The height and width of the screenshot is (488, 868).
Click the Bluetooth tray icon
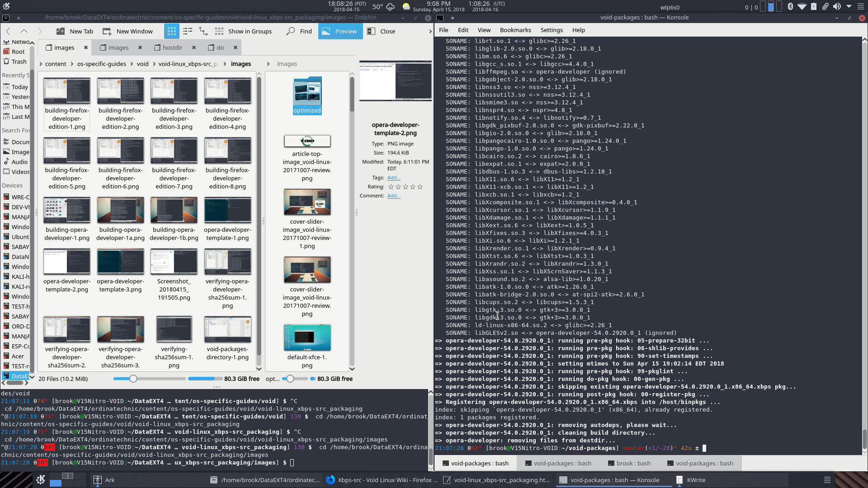(x=790, y=6)
